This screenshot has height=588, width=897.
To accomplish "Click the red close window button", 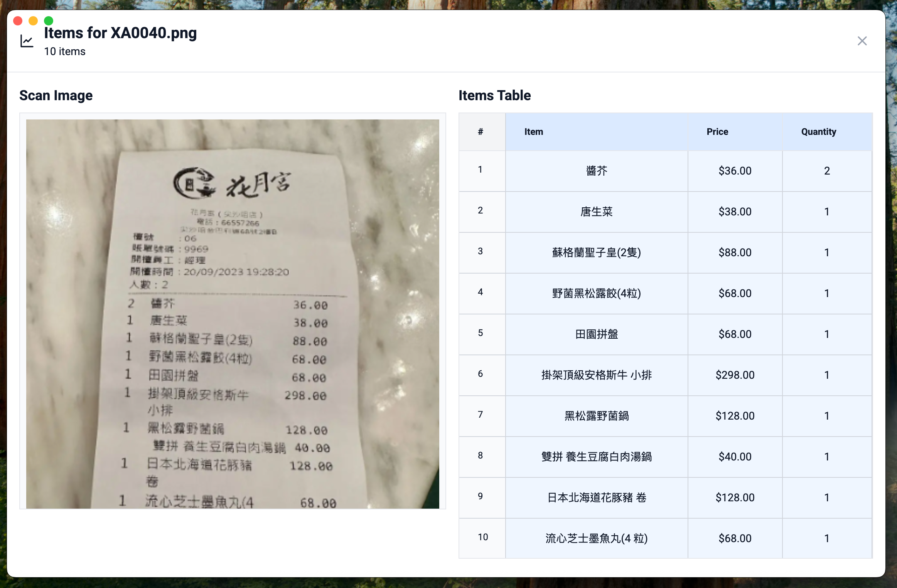I will [x=18, y=21].
